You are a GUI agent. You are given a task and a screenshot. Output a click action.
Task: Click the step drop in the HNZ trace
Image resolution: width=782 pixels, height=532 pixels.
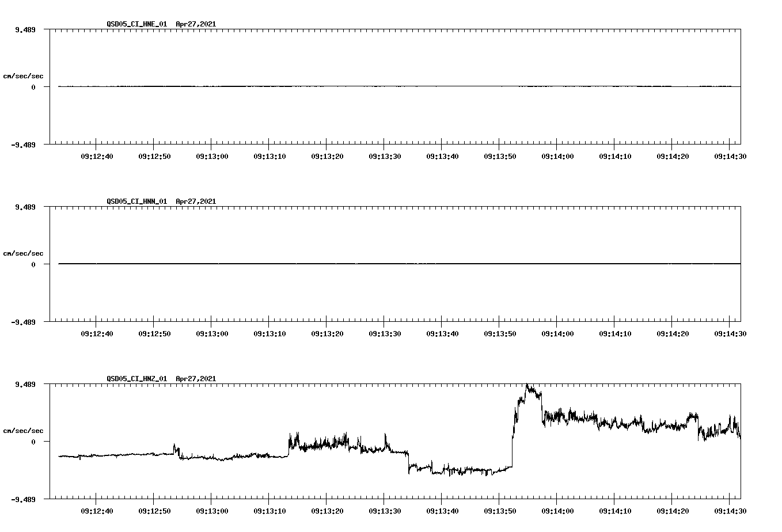409,463
